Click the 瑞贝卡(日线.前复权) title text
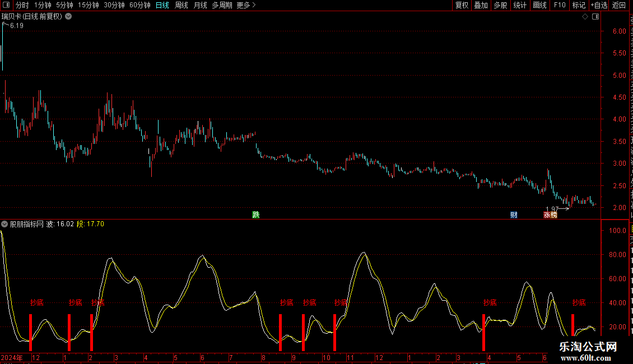633x364 pixels. 32,16
